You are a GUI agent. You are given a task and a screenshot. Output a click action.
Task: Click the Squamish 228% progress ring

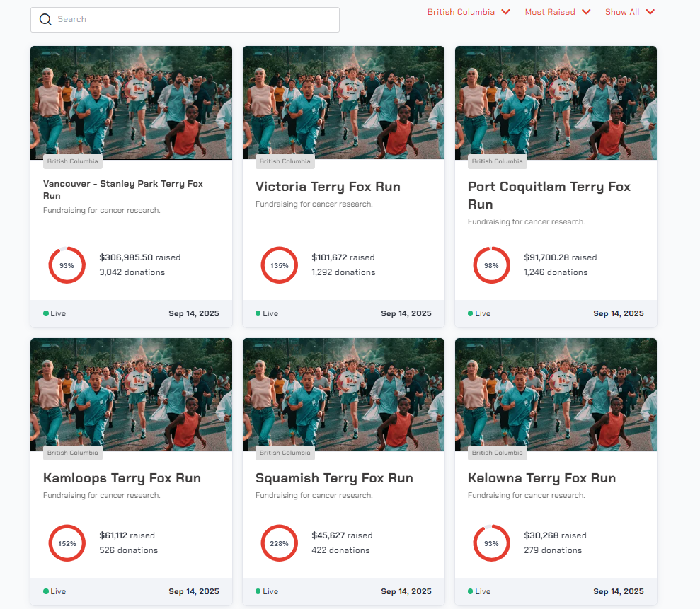pyautogui.click(x=279, y=543)
